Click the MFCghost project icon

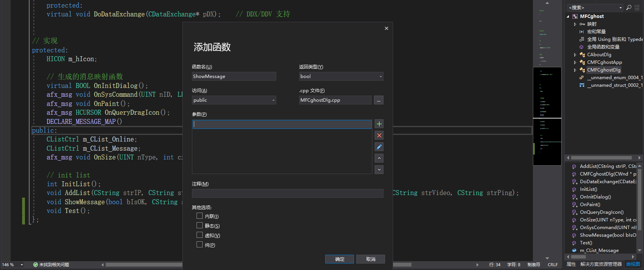(x=575, y=16)
